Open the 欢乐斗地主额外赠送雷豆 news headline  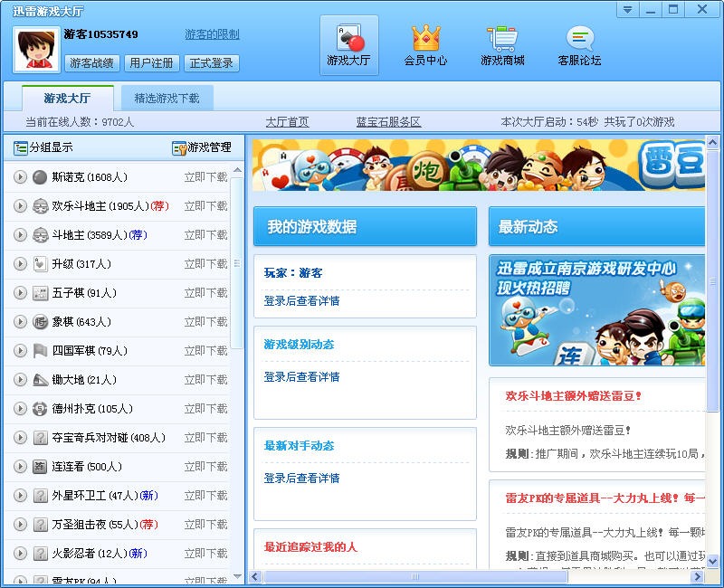pos(574,396)
